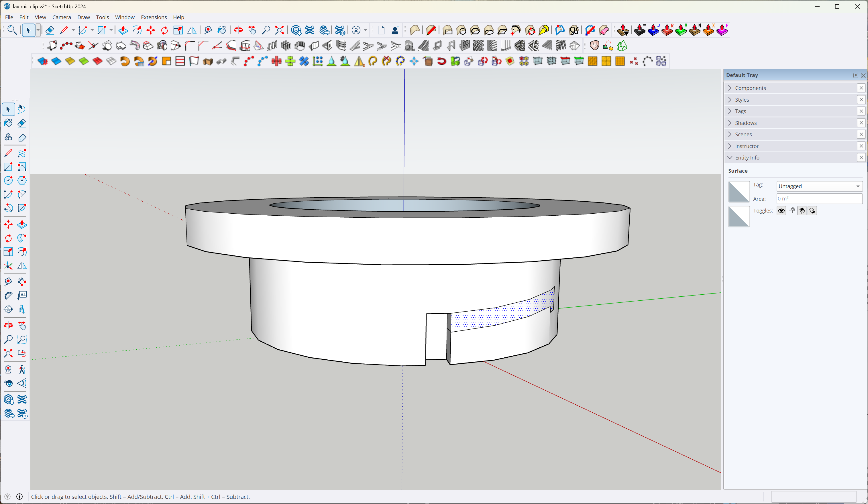Click the measurements input box in status bar
The width and height of the screenshot is (868, 504).
[814, 497]
